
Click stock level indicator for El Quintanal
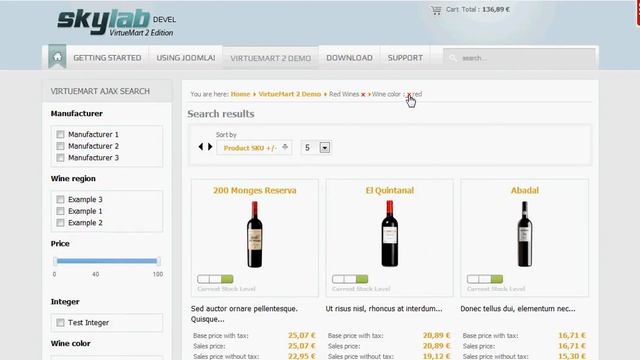350,279
